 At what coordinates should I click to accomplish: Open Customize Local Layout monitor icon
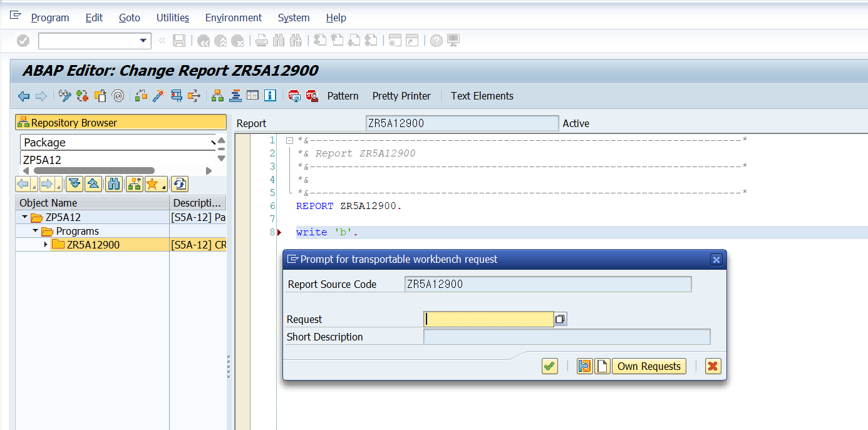click(x=453, y=41)
